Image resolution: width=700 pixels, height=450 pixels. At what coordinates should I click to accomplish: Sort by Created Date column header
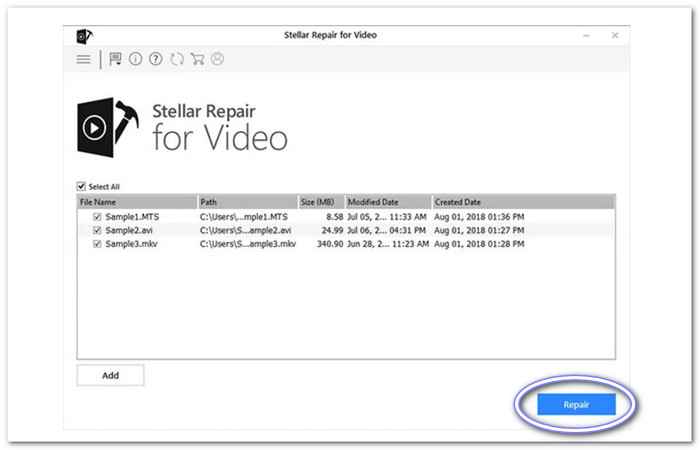[523, 202]
